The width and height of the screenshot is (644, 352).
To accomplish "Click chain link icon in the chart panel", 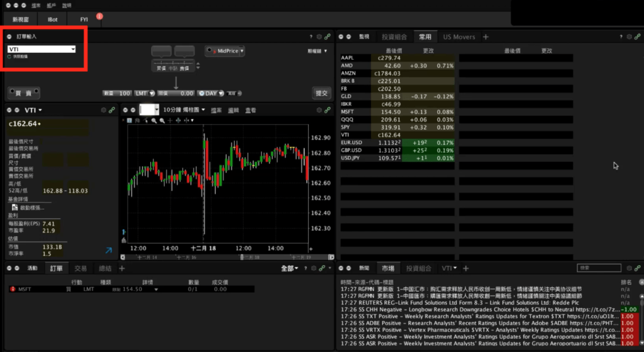I will point(327,110).
